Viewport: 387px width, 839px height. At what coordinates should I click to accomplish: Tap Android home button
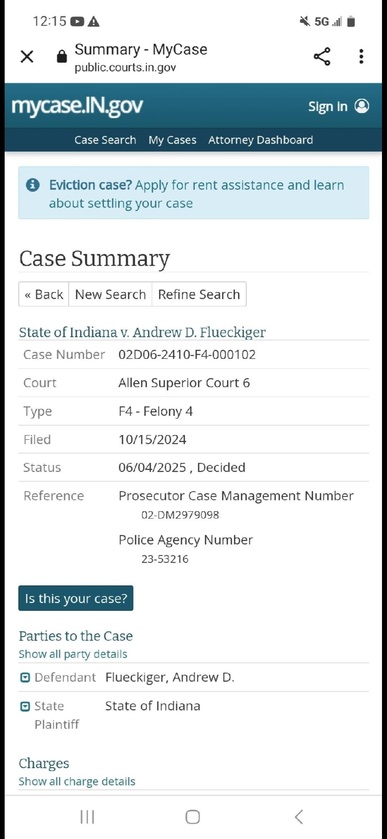pyautogui.click(x=193, y=817)
